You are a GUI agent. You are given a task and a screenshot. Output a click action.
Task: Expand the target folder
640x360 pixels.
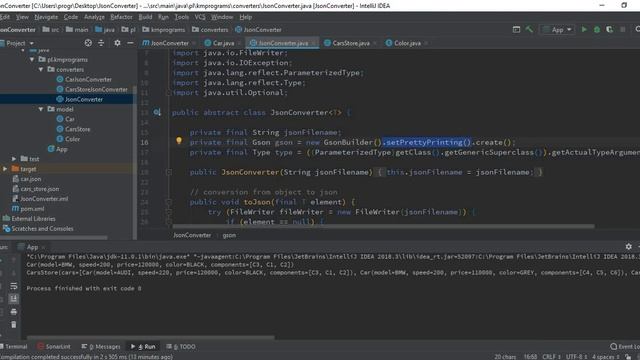pos(5,169)
